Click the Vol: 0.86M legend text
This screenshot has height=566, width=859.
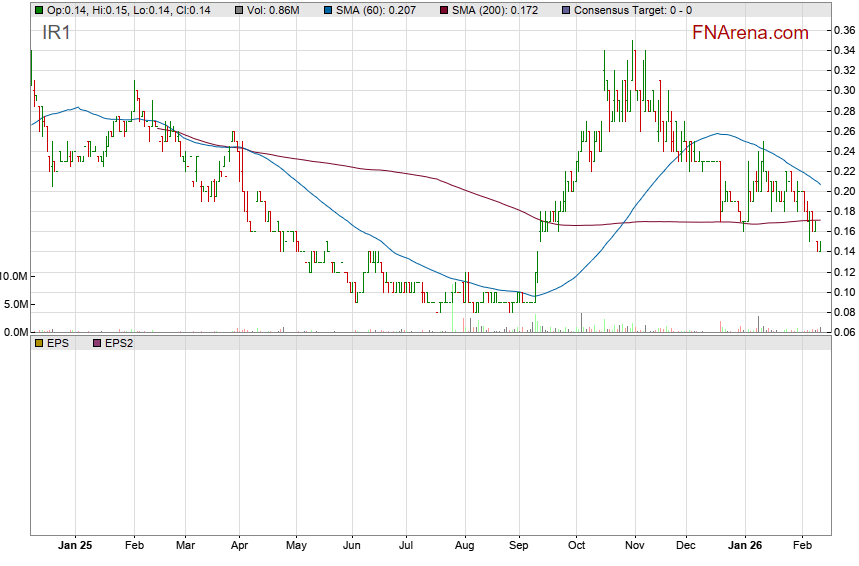273,9
